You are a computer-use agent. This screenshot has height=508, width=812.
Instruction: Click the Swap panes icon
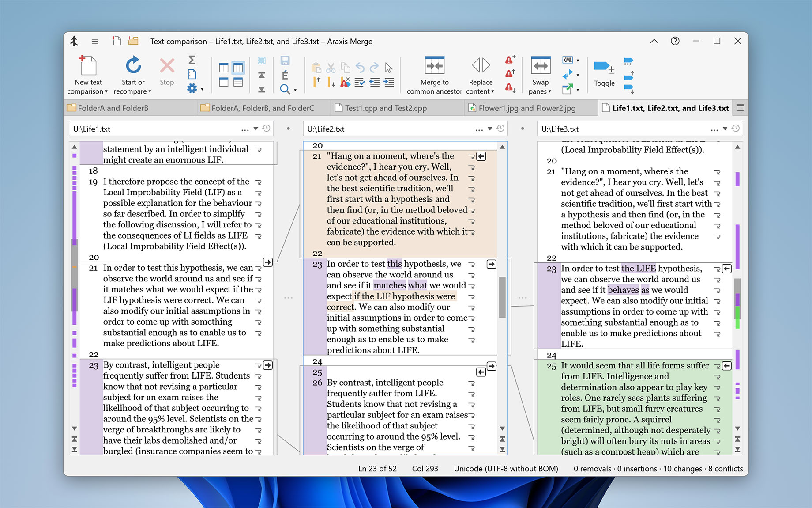[x=540, y=65]
